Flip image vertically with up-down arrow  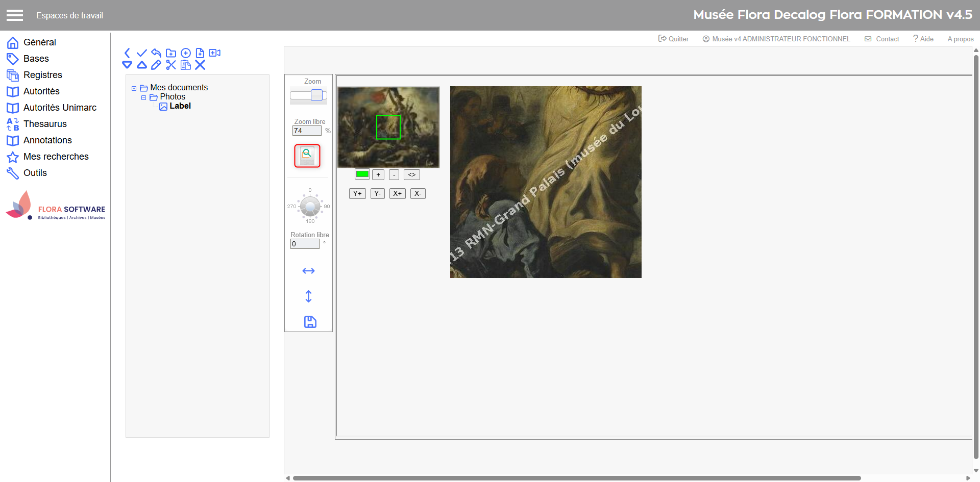(308, 296)
